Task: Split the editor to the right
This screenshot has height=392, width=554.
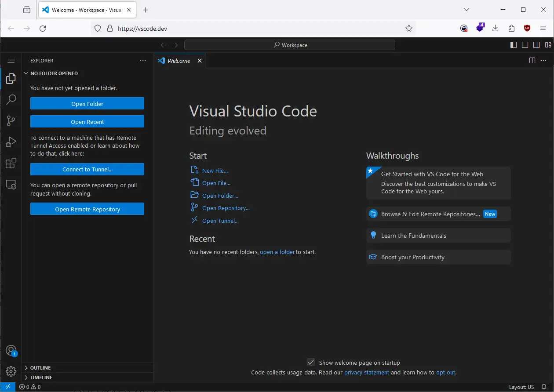Action: click(532, 61)
